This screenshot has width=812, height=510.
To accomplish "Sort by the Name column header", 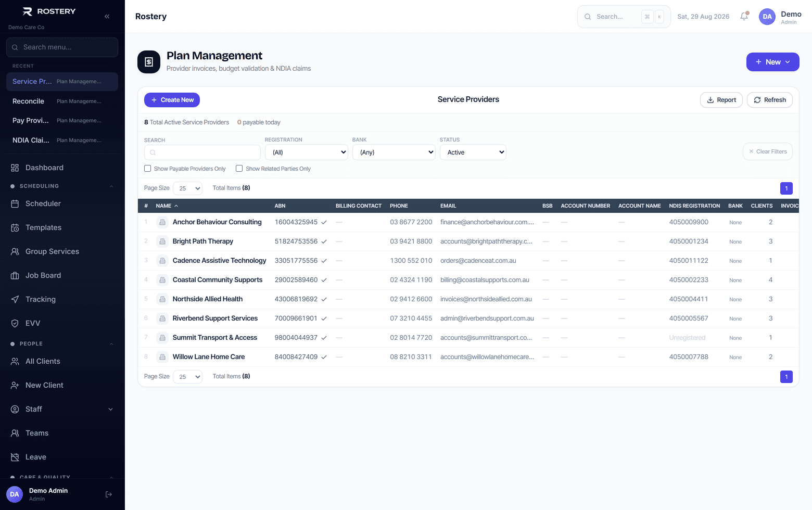I will (x=167, y=206).
